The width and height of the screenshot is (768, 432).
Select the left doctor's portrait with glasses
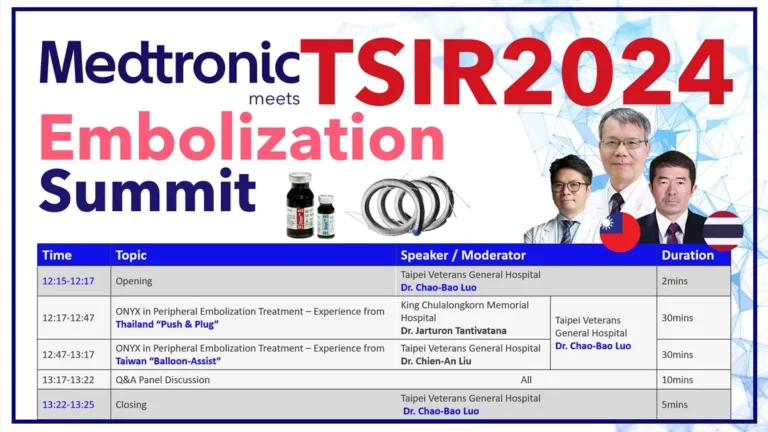point(571,196)
